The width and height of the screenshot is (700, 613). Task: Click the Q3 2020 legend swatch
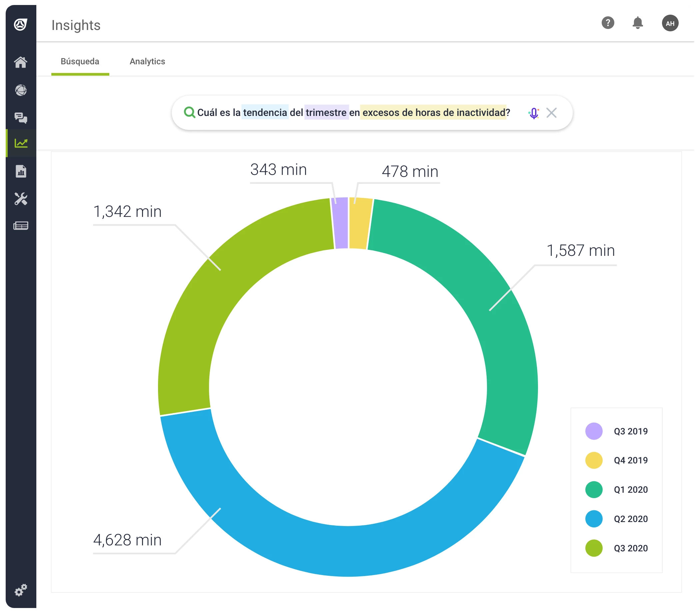pyautogui.click(x=594, y=548)
